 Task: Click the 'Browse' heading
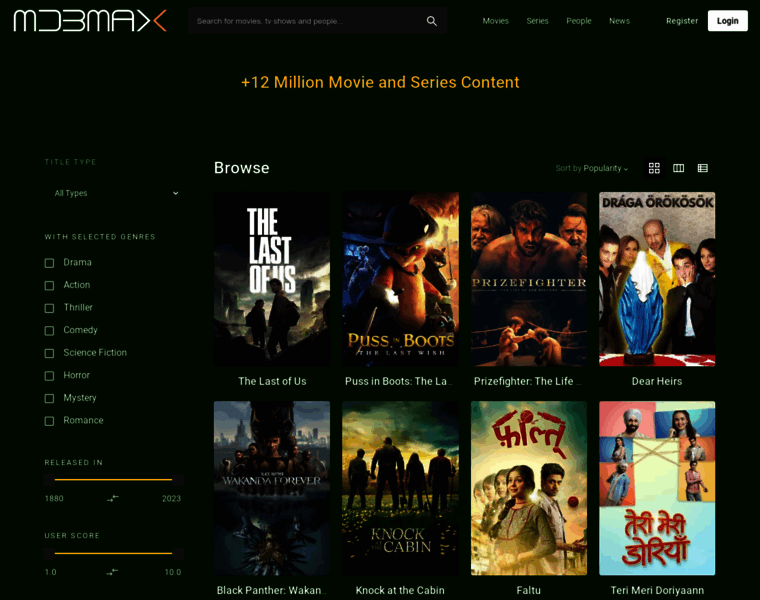241,168
